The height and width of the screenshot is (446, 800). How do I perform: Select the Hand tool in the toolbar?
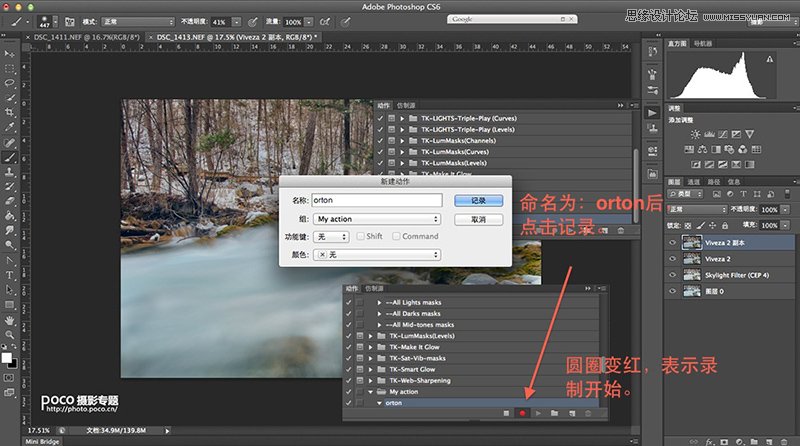[9, 318]
